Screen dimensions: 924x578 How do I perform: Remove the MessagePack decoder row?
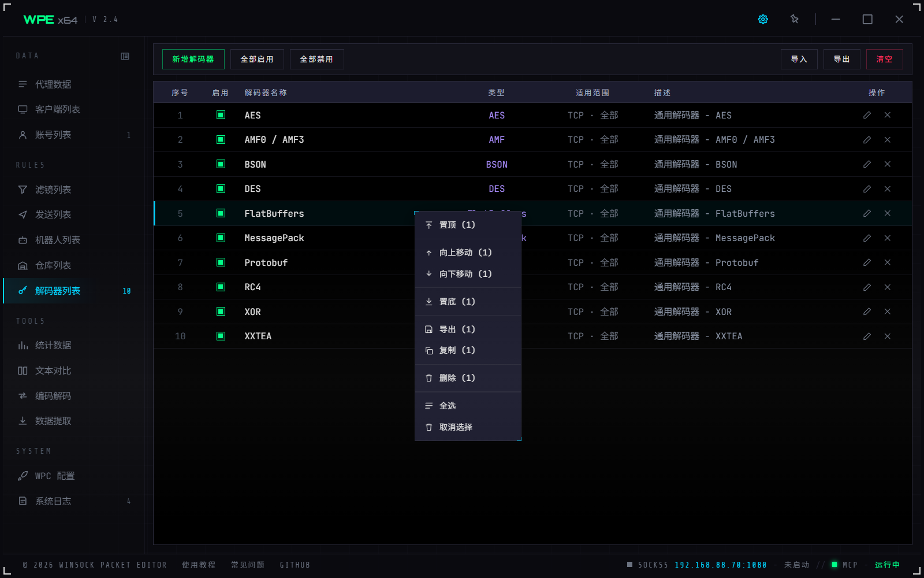(x=888, y=238)
